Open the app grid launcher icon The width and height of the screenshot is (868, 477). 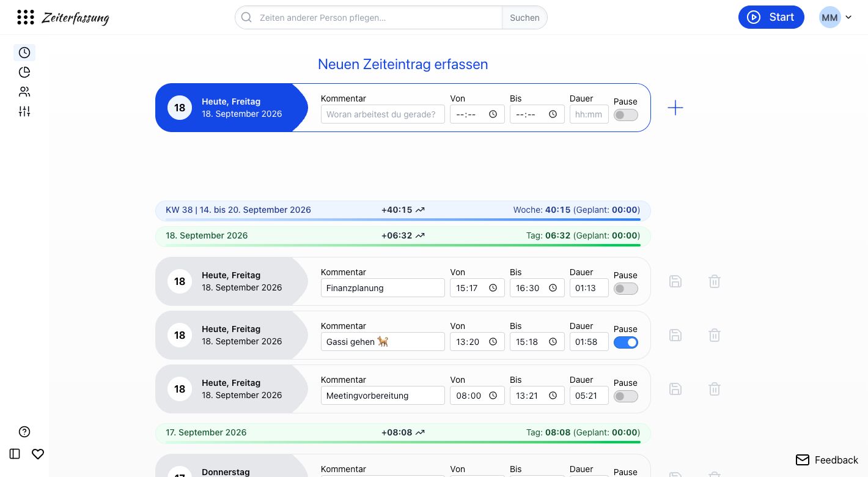[x=26, y=17]
